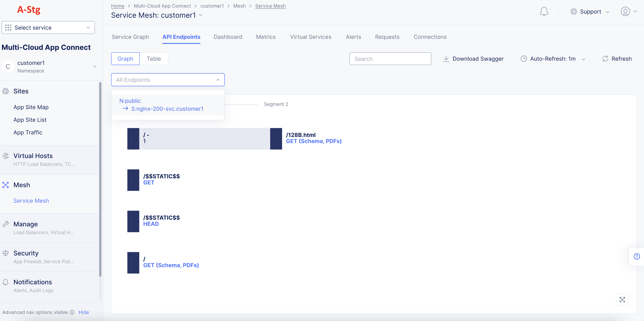644x321 pixels.
Task: Click the Download Swagger icon
Action: pos(446,59)
